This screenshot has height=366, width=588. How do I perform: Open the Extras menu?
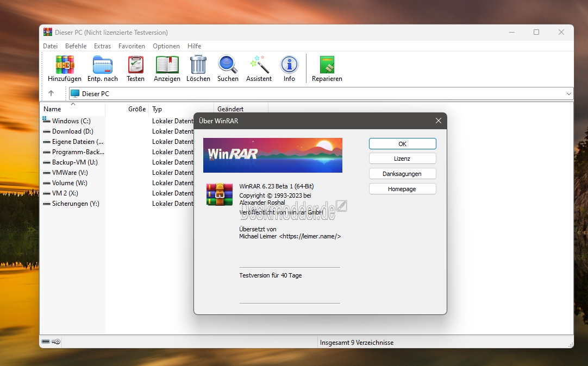102,46
